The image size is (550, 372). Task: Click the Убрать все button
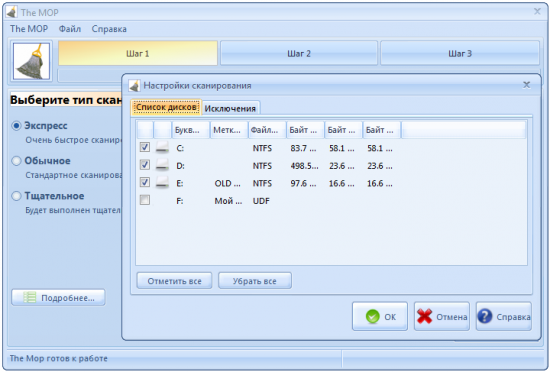coord(255,281)
